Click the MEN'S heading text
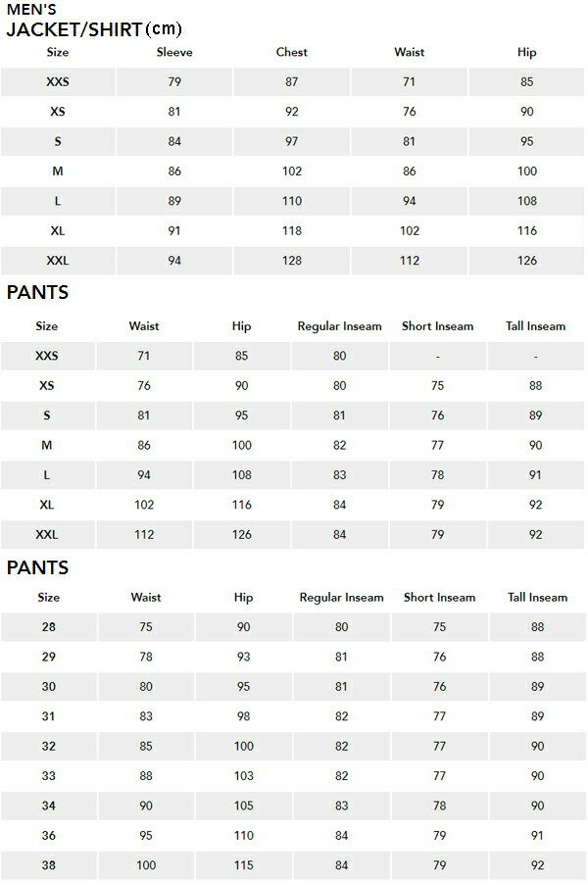588x882 pixels. [x=31, y=10]
